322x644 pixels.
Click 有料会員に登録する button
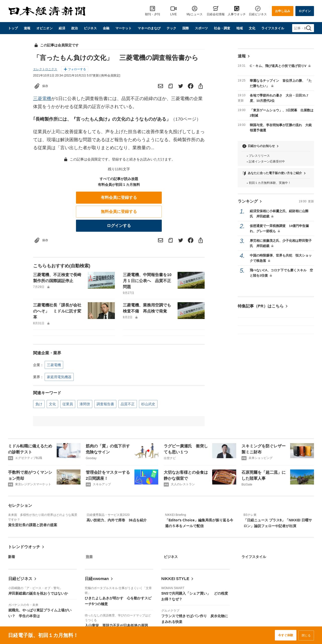pyautogui.click(x=119, y=198)
